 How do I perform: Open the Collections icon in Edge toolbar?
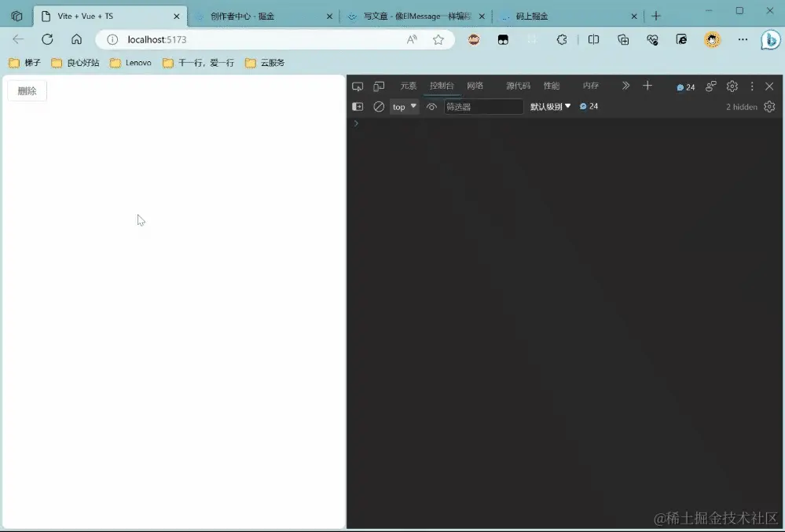point(622,39)
